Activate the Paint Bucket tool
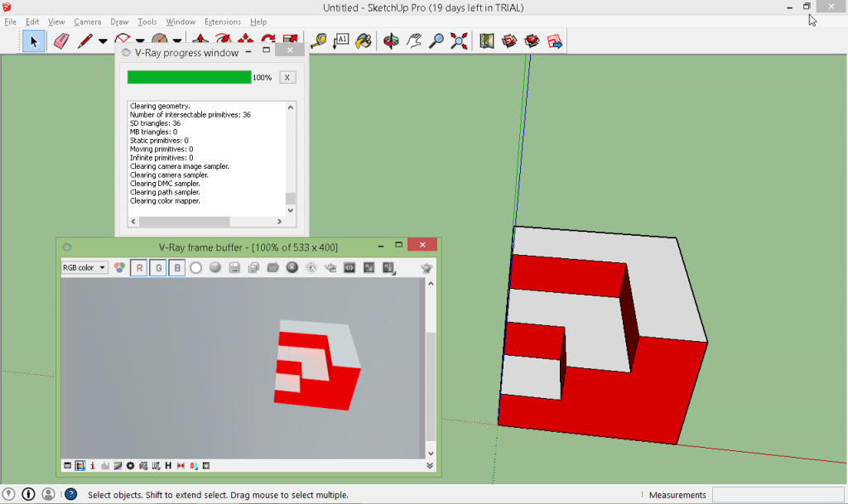This screenshot has height=504, width=848. click(x=363, y=40)
